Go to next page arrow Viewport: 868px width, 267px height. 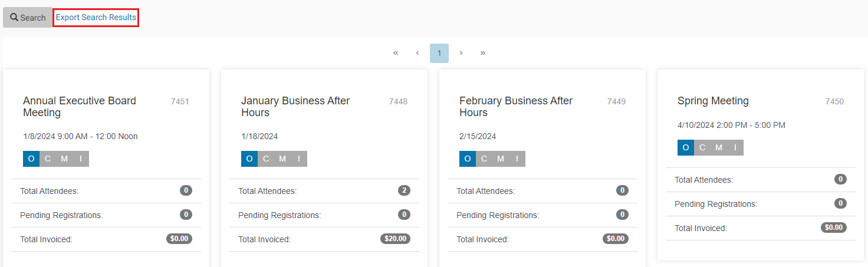461,53
